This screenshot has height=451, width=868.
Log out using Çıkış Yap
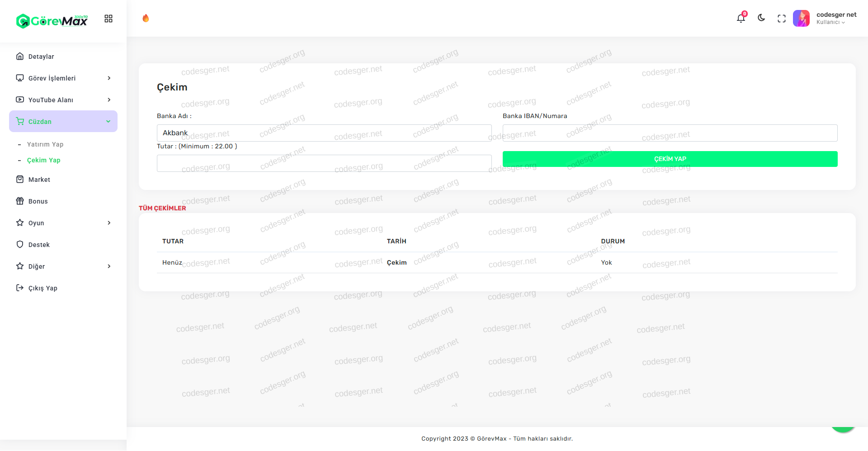pos(42,288)
